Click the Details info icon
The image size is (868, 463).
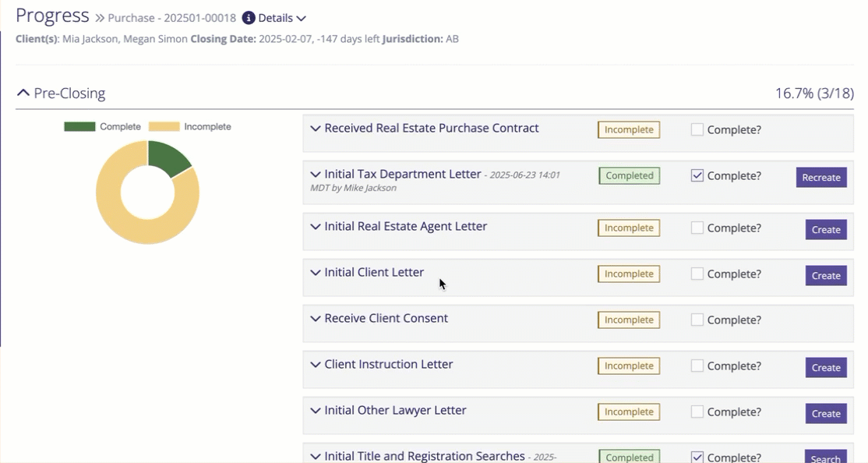click(x=249, y=18)
